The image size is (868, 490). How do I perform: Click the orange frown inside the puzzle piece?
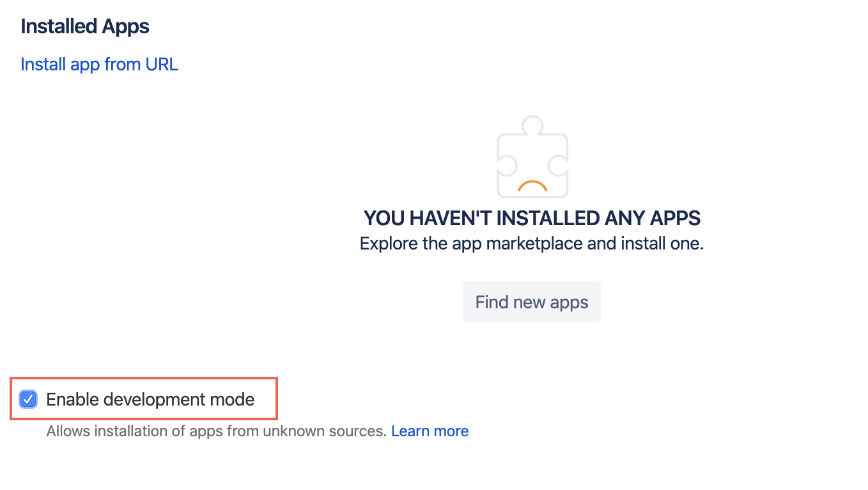point(532,186)
